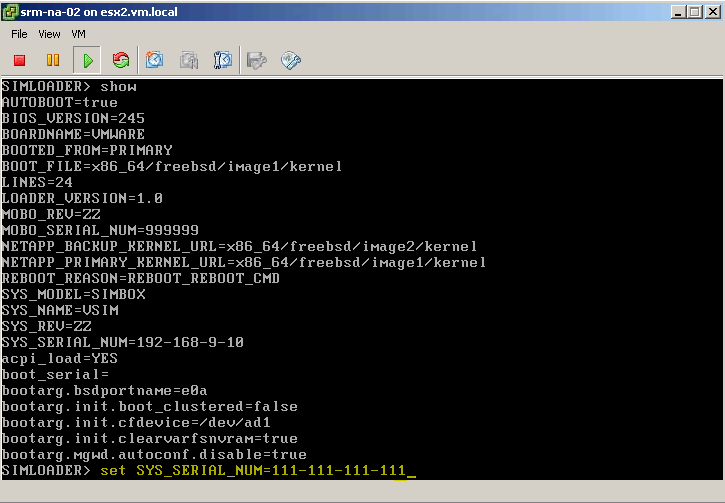725x503 pixels.
Task: Click the REBOOT_REASON=REBOOT_REBOOT_CMD line
Action: click(x=141, y=278)
